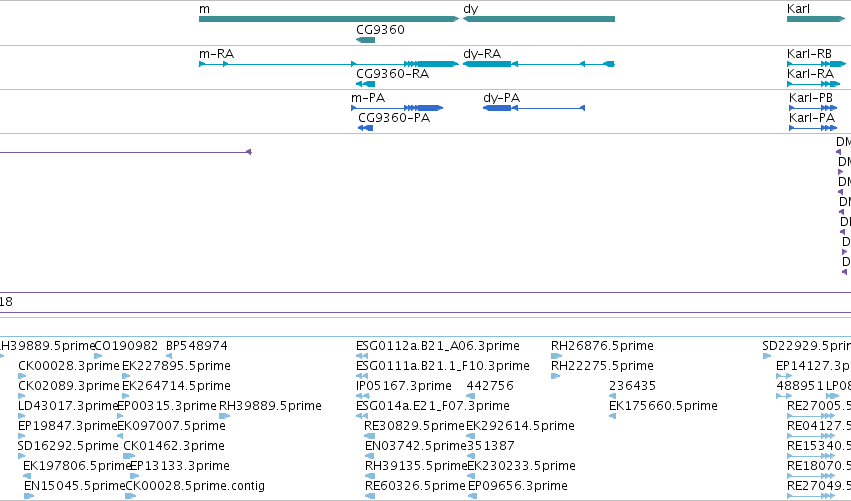This screenshot has height=501, width=851.
Task: Click the EP13133.3prime EST label
Action: (x=180, y=466)
